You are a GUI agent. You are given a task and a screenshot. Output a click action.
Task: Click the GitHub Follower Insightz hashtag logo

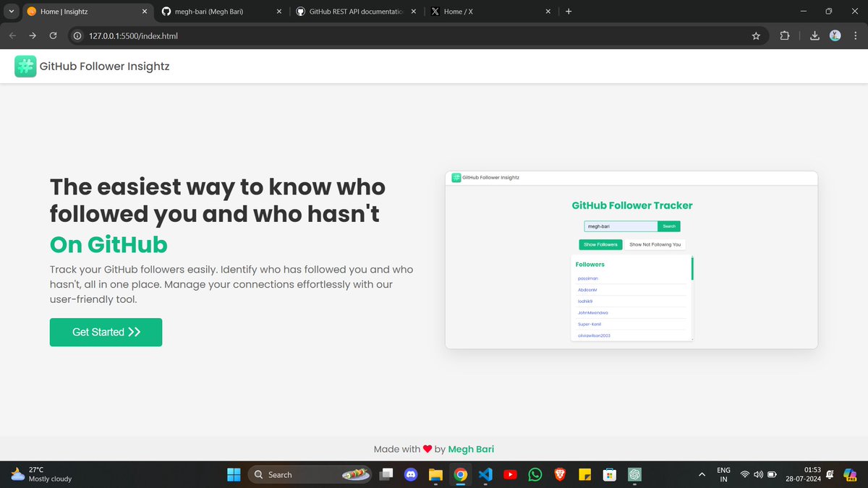(25, 67)
